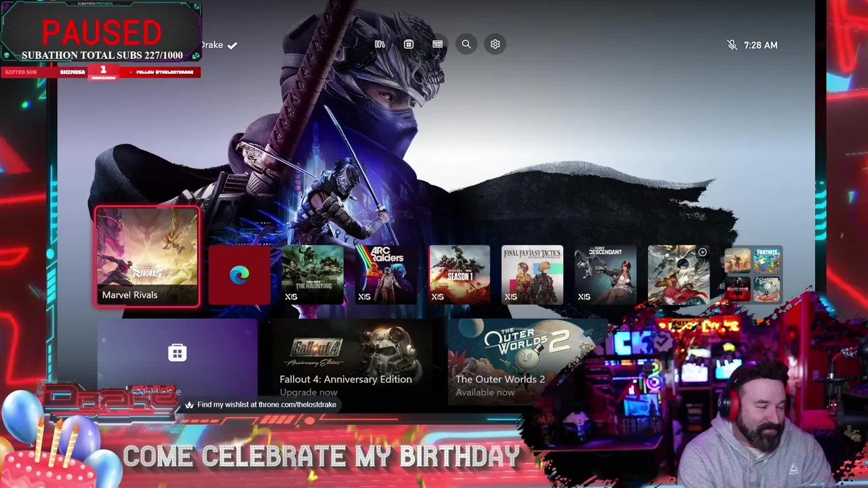Open the Microsoft Store icon in top bar

click(408, 44)
